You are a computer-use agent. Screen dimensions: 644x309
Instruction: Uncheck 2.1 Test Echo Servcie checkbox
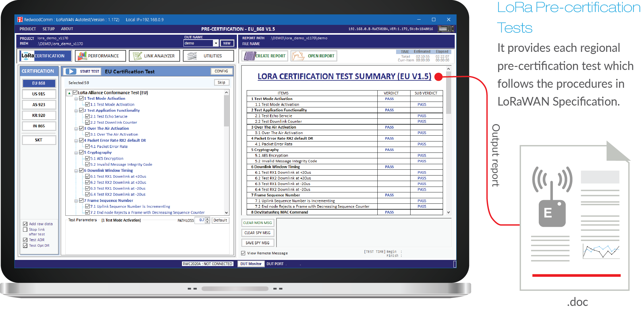(87, 117)
